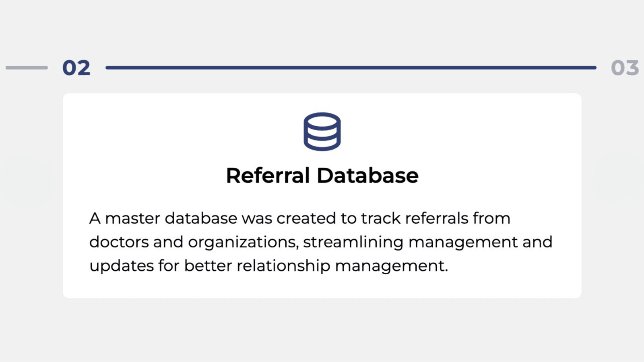
Task: Click the word "Database" in the heading
Action: (367, 175)
